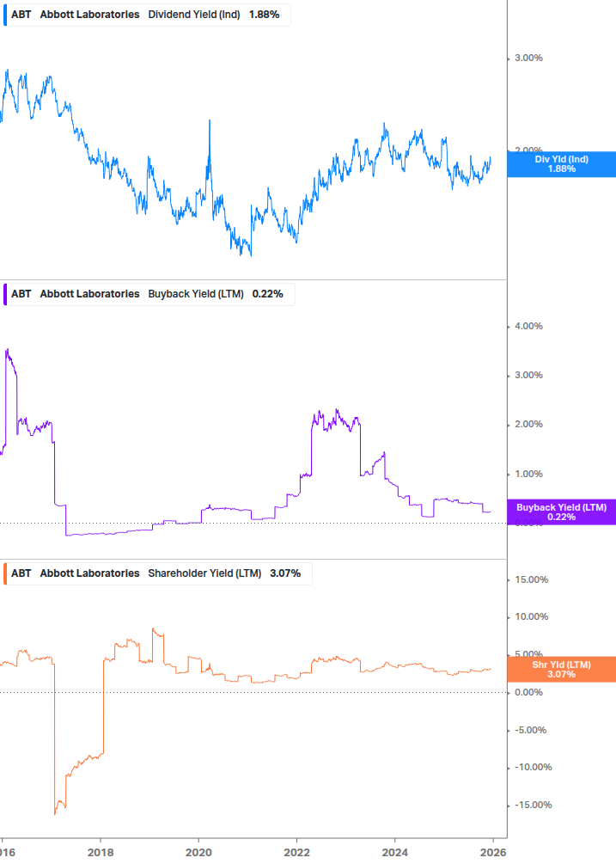The image size is (616, 864).
Task: Click the ABT Shareholder Yield (LTM) legend label
Action: pyautogui.click(x=157, y=573)
